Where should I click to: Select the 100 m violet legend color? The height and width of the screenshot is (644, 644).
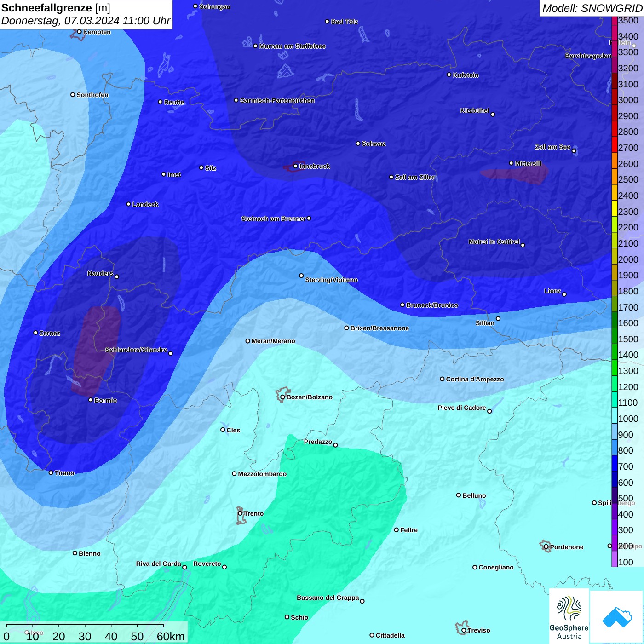[615, 559]
